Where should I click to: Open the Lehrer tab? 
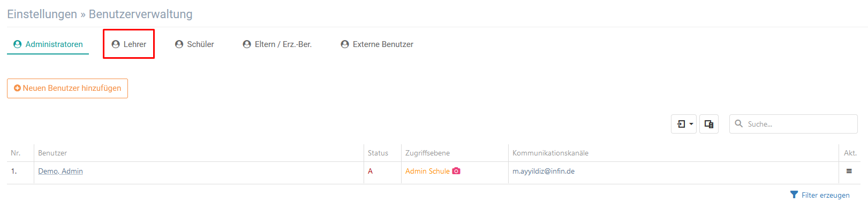[x=129, y=44]
